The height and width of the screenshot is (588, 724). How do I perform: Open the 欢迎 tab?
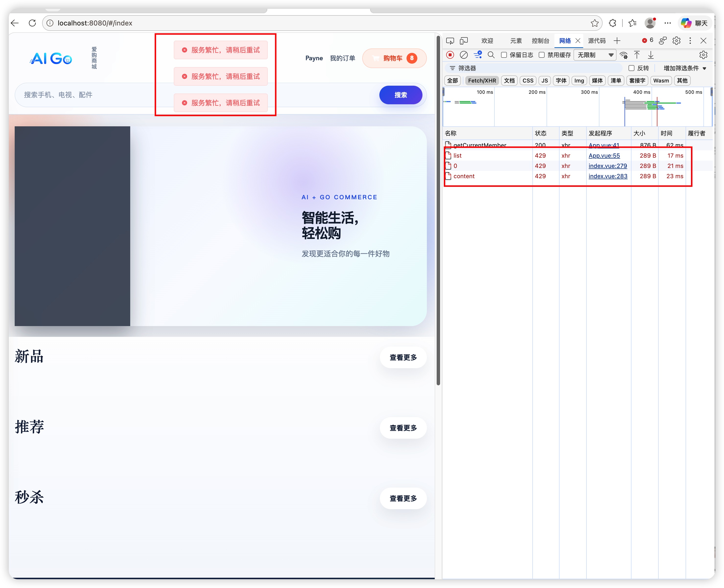click(x=487, y=41)
